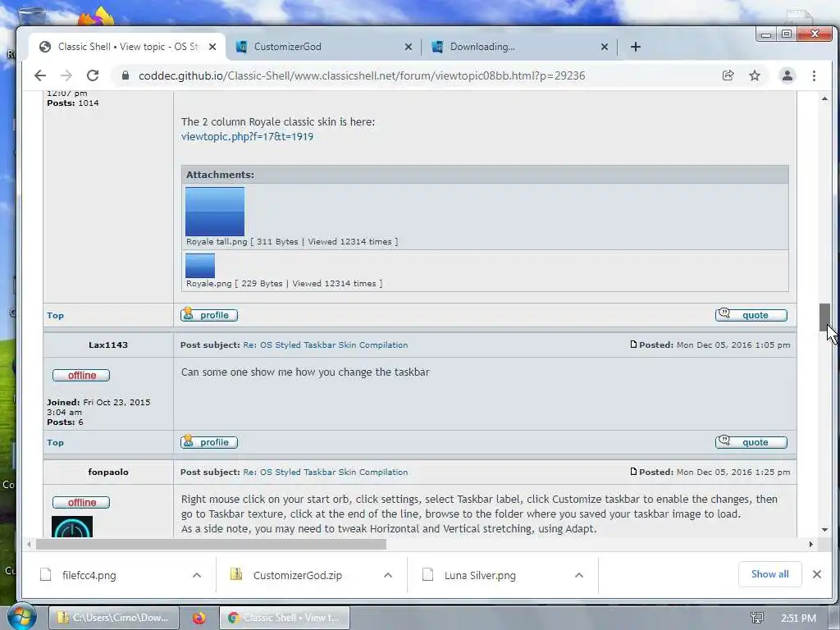Click the horizontal scrollbar thumb
840x630 pixels.
coord(211,545)
